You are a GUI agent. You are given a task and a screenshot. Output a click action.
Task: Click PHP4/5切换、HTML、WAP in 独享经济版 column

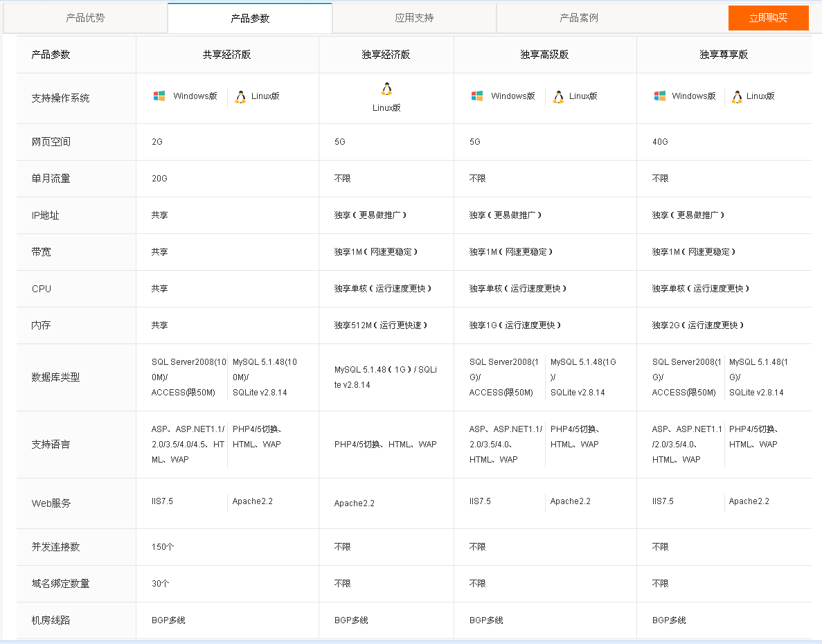[x=385, y=444]
